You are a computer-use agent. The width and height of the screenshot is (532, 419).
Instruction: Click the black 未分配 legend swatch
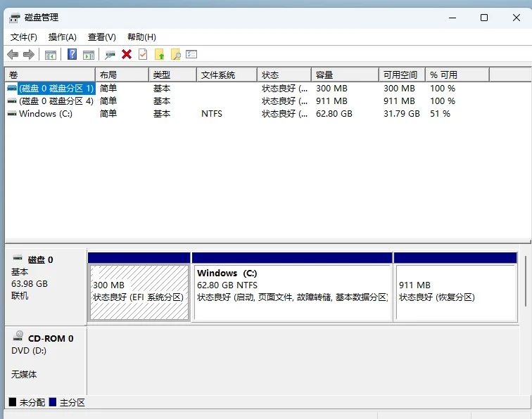pyautogui.click(x=13, y=402)
